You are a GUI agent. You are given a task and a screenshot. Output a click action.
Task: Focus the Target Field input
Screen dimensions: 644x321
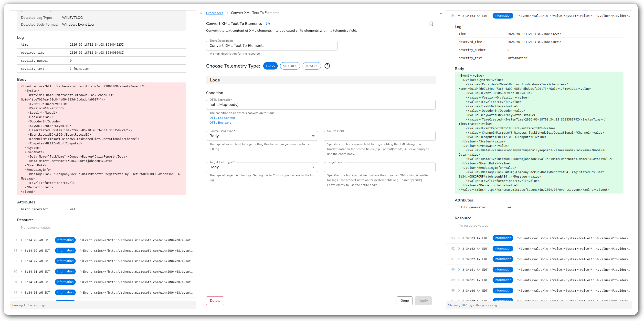click(x=380, y=167)
